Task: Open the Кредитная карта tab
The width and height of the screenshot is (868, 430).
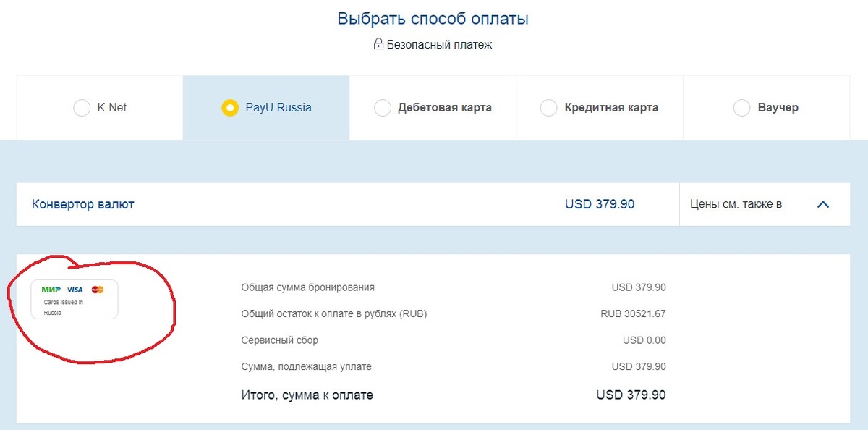Action: 611,107
